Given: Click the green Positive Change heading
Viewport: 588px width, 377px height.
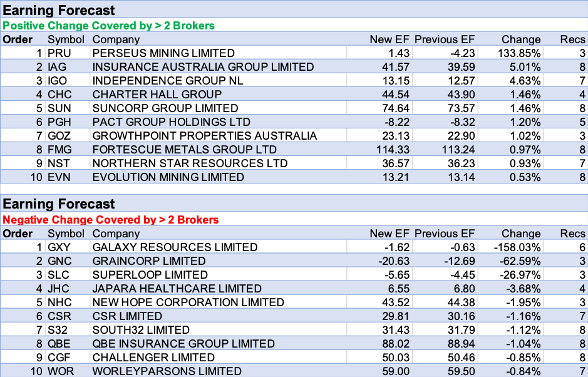Looking at the screenshot, I should tap(109, 26).
